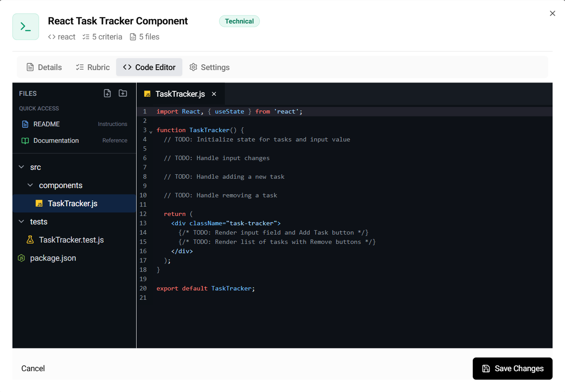The height and width of the screenshot is (392, 565).
Task: Click the Cancel button
Action: coord(33,368)
